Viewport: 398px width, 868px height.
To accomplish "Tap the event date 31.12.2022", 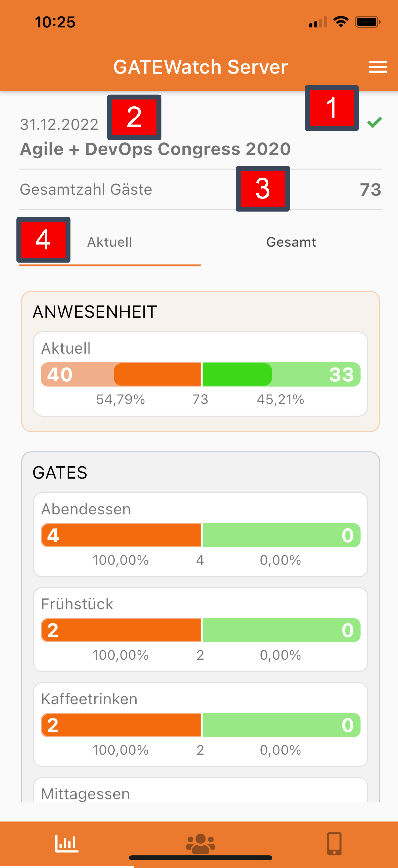I will click(x=59, y=125).
